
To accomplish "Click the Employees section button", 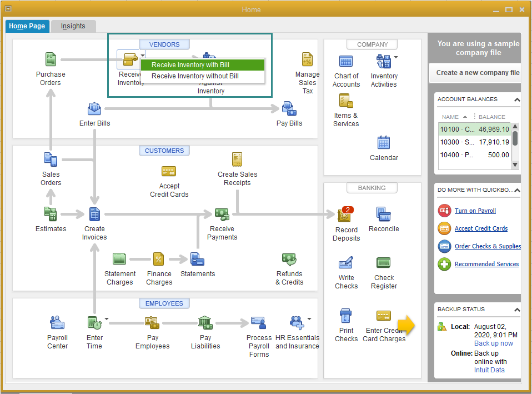I will [164, 303].
